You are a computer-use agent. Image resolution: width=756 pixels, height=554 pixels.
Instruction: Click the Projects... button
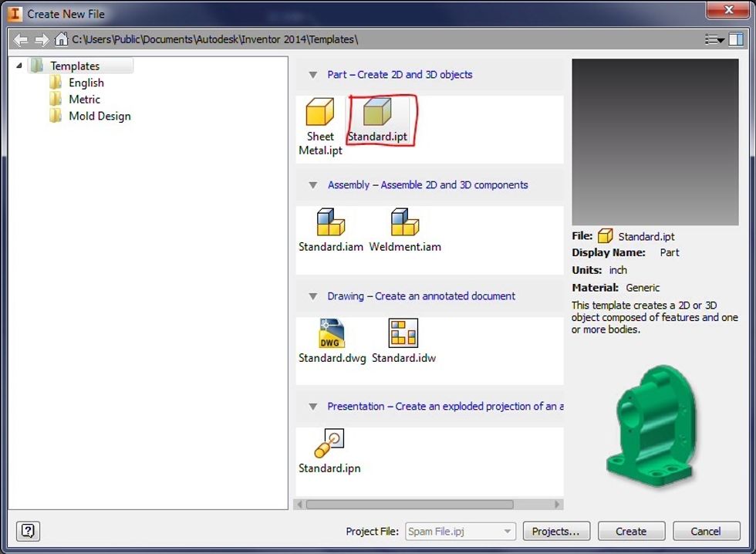[x=555, y=531]
